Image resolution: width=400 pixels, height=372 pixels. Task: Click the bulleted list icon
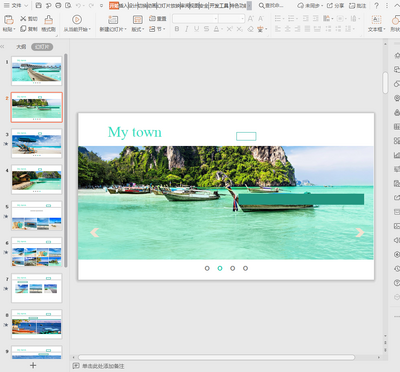pyautogui.click(x=278, y=19)
